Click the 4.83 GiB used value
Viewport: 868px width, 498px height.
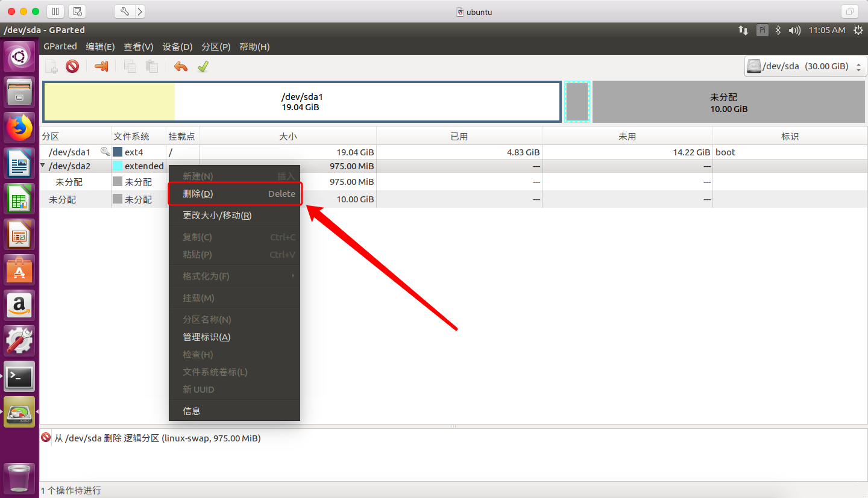[x=523, y=152]
